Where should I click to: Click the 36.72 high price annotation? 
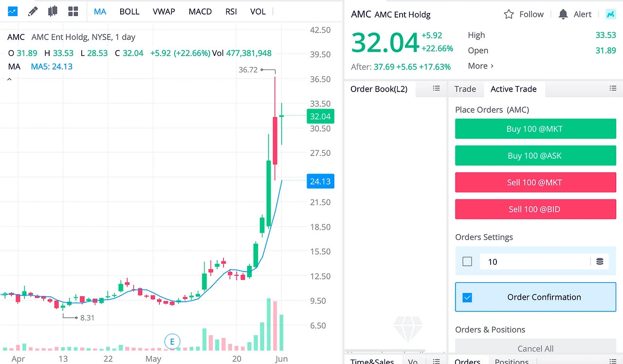click(x=248, y=70)
